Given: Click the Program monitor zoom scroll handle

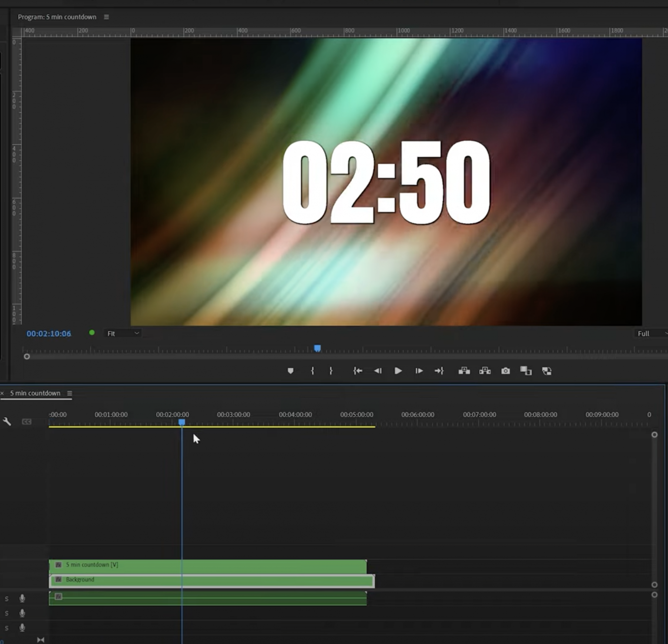Looking at the screenshot, I should pos(27,357).
